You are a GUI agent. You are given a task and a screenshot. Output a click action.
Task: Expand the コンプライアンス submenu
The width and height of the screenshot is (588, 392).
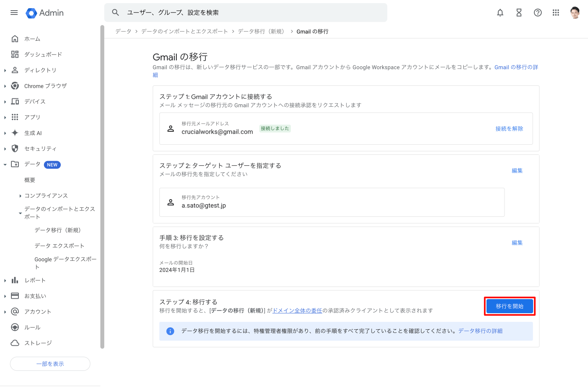coord(20,196)
